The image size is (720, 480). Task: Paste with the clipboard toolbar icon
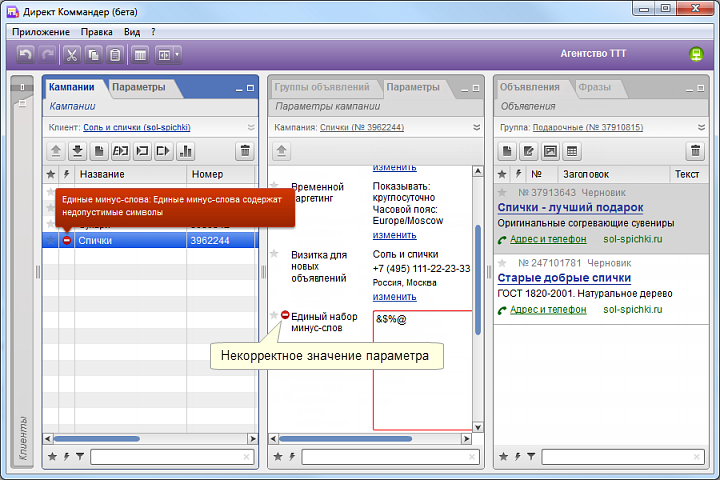115,55
